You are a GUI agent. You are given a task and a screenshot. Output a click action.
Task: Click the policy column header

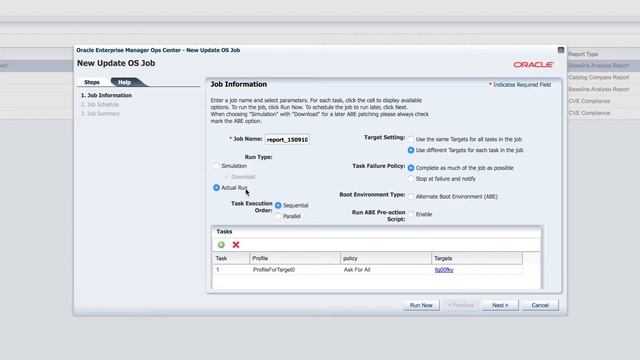pyautogui.click(x=386, y=258)
